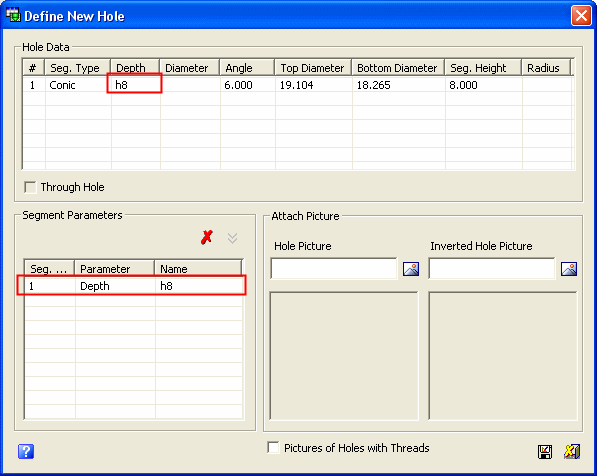This screenshot has width=597, height=476.
Task: Click the Hole Picture path field
Action: [x=334, y=268]
